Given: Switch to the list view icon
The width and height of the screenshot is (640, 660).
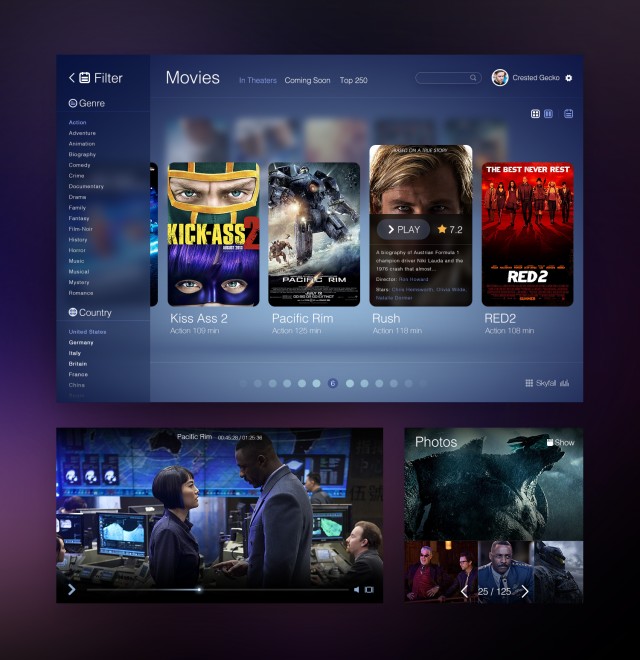Looking at the screenshot, I should (x=568, y=114).
